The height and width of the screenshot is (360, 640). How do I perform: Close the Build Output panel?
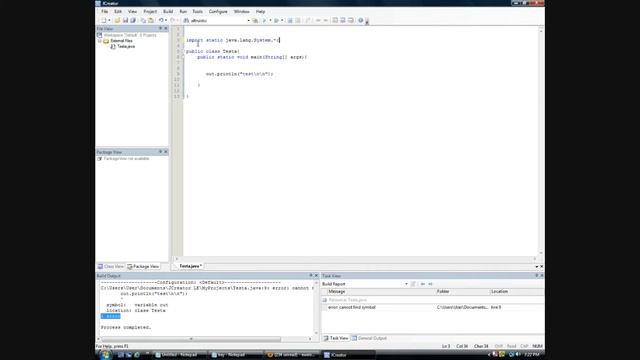point(316,276)
